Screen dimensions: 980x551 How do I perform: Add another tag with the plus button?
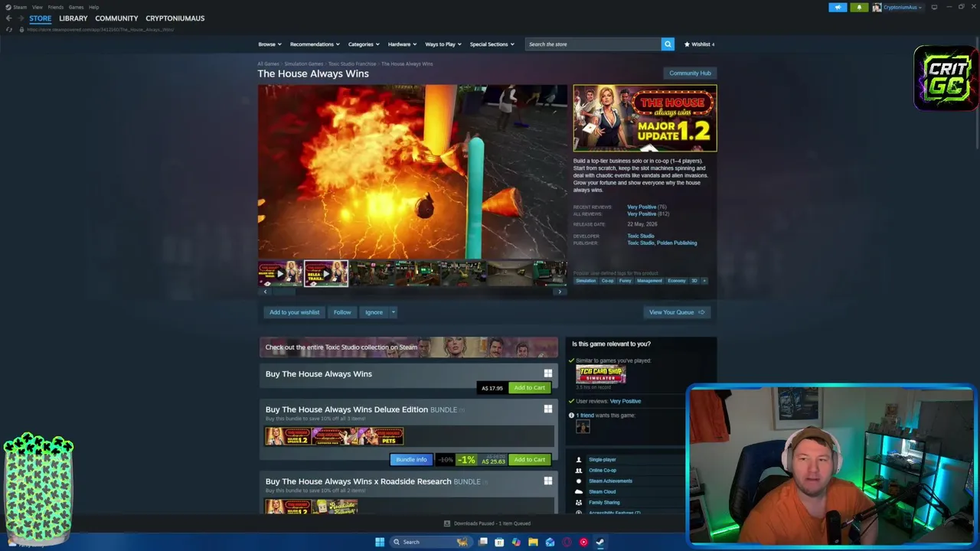click(x=704, y=281)
